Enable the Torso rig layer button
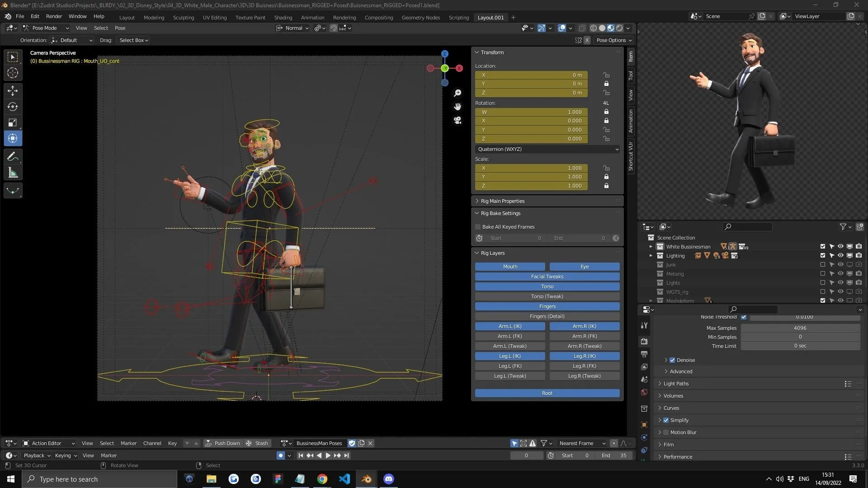The image size is (868, 488). (547, 286)
